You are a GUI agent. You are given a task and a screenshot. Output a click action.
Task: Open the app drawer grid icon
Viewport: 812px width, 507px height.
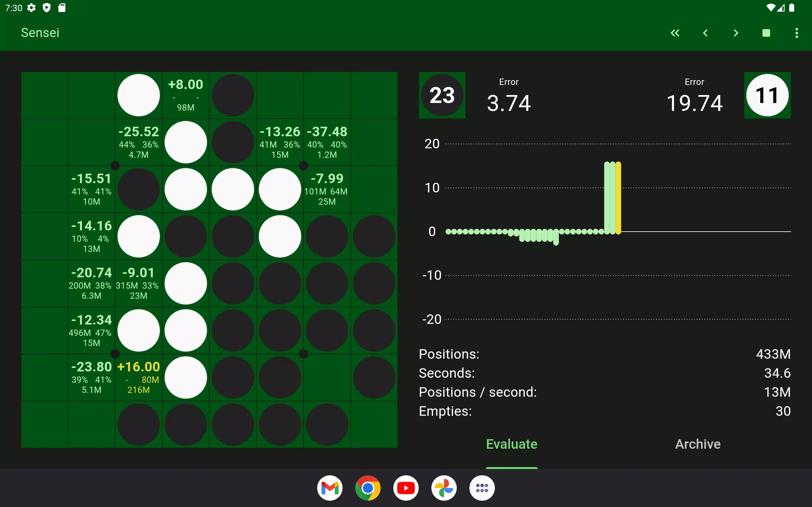pos(482,488)
